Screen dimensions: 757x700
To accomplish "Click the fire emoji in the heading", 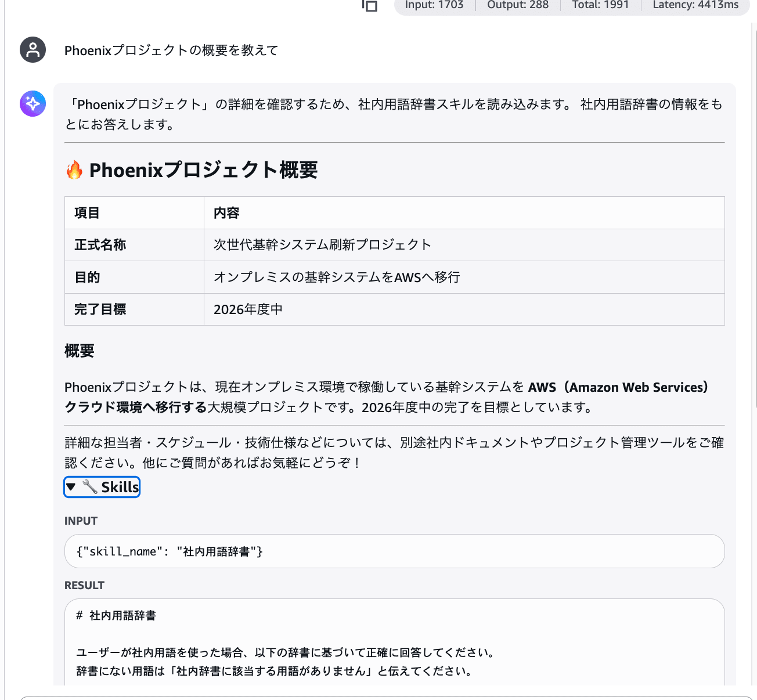I will (74, 170).
